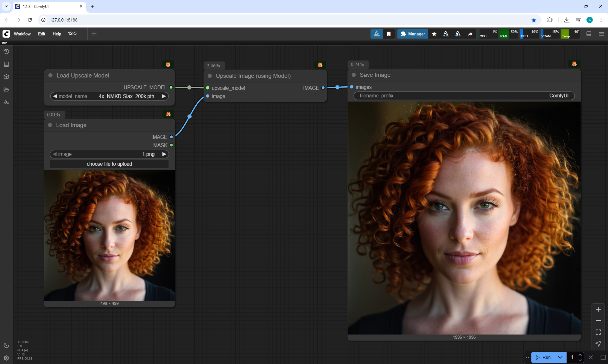Open the Workflow menu
The height and width of the screenshot is (364, 608).
[22, 34]
